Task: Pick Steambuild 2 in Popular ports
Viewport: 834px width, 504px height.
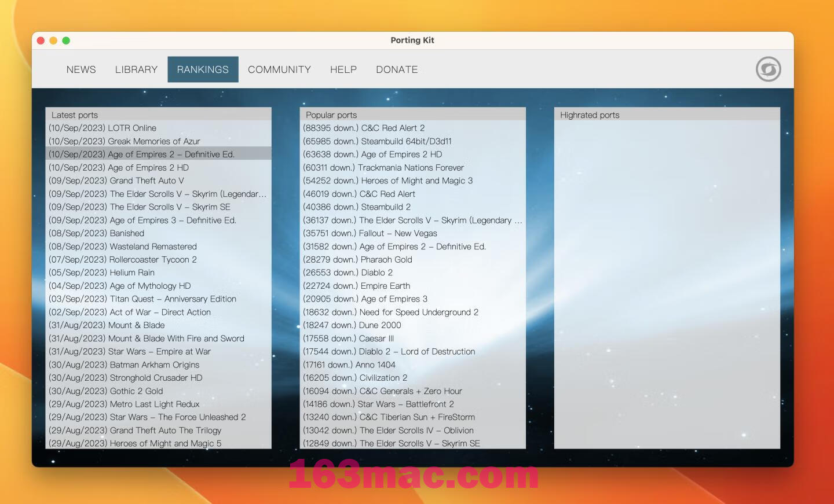Action: (x=413, y=207)
